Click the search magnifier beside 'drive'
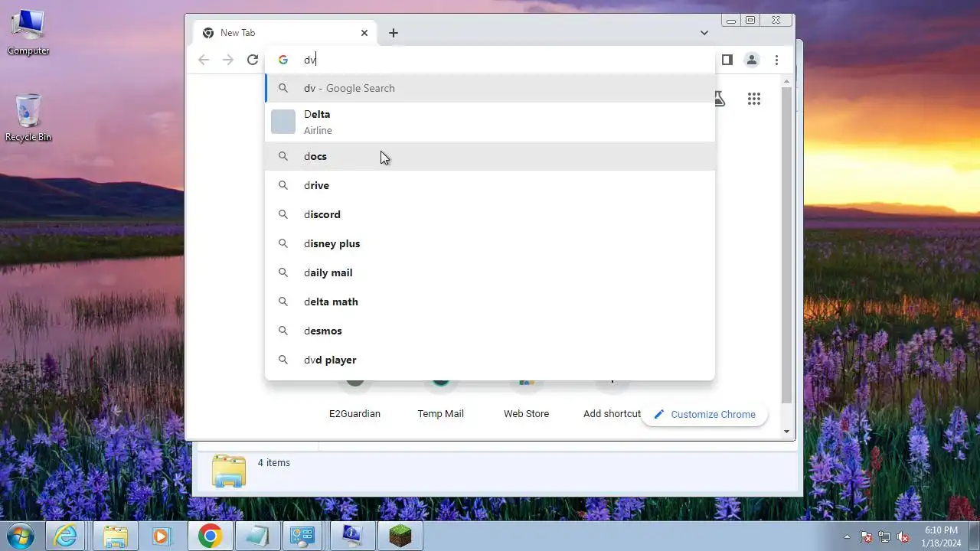Viewport: 980px width, 551px height. [283, 185]
